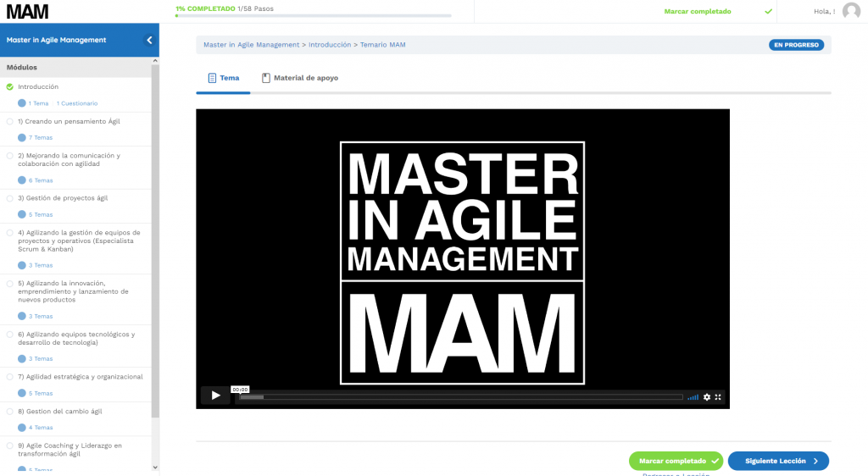Click the Hola greeting in the header
This screenshot has width=868, height=476.
[824, 11]
